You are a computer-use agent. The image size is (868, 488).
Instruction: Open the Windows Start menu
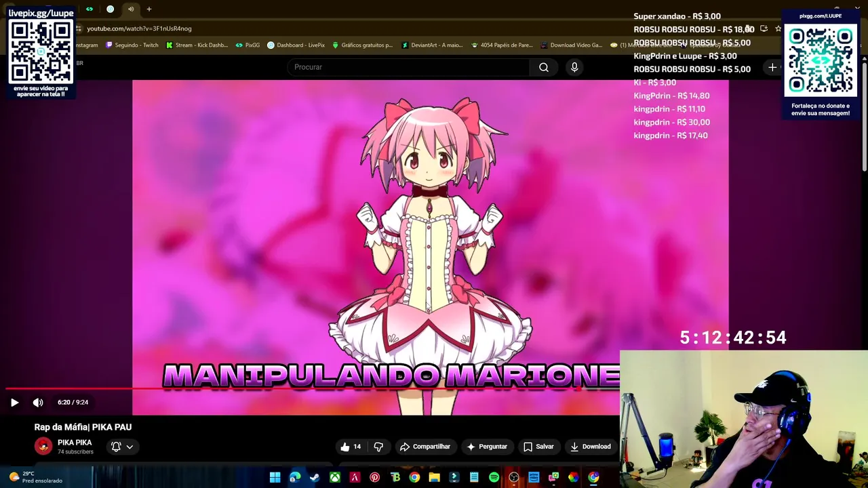(x=275, y=478)
